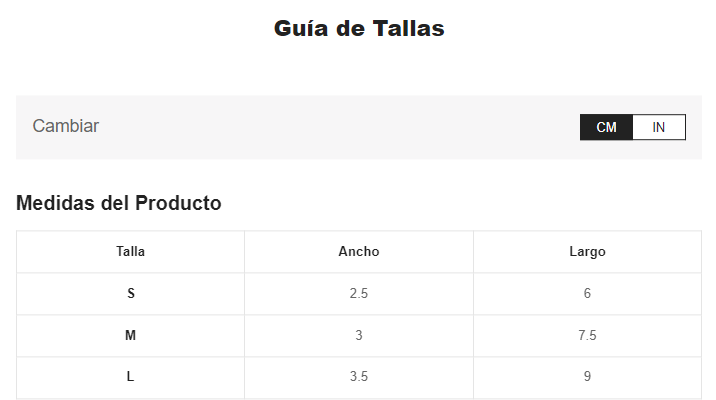Switch units to CM
This screenshot has height=400, width=716.
tap(606, 127)
